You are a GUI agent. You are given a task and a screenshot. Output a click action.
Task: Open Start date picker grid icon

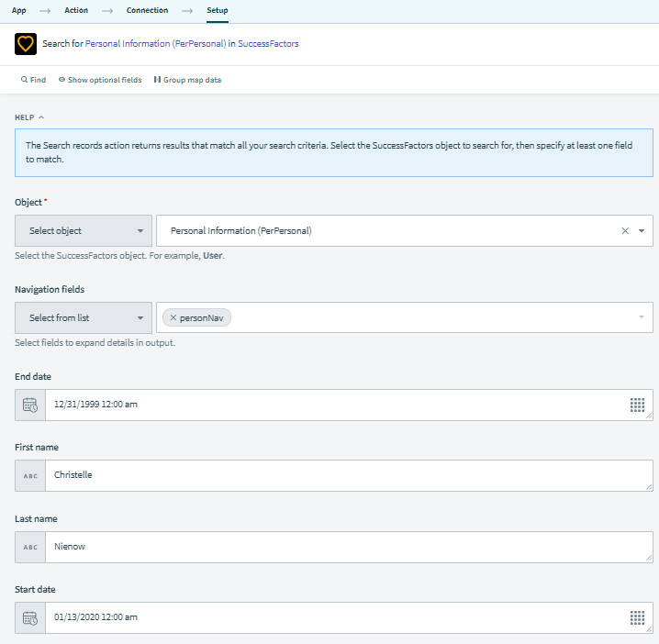point(637,617)
